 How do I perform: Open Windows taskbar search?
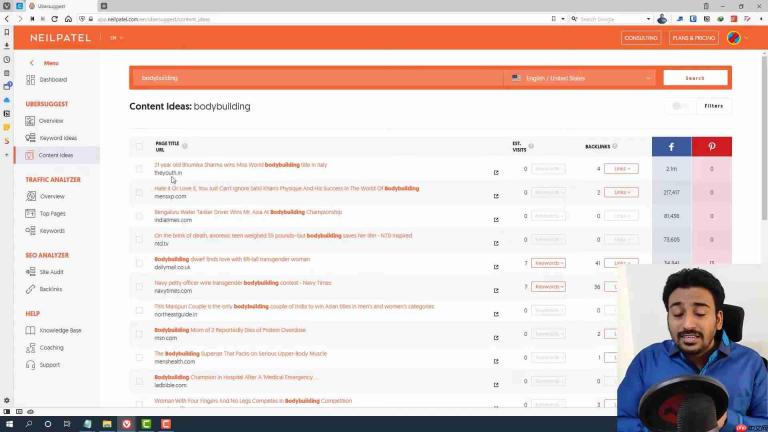(29, 424)
